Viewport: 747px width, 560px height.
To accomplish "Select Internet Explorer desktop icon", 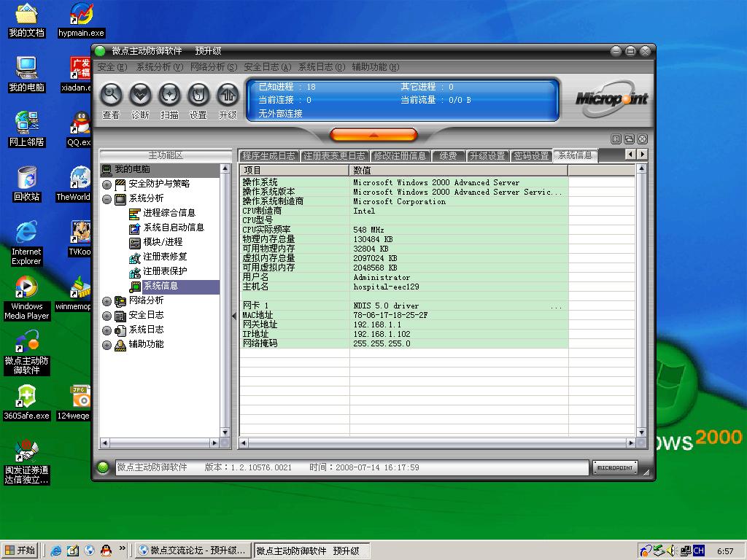I will [26, 244].
